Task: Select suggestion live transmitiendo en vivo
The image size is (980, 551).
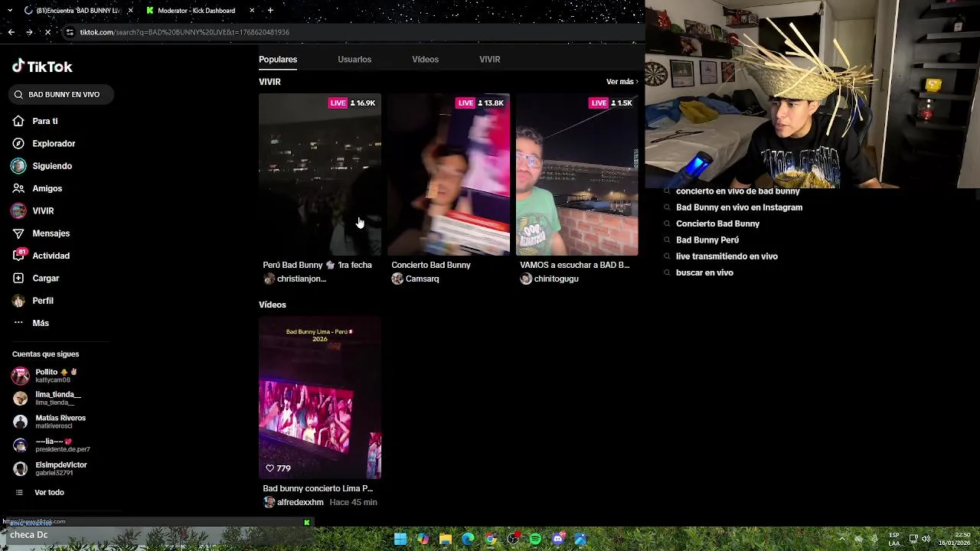Action: tap(727, 256)
